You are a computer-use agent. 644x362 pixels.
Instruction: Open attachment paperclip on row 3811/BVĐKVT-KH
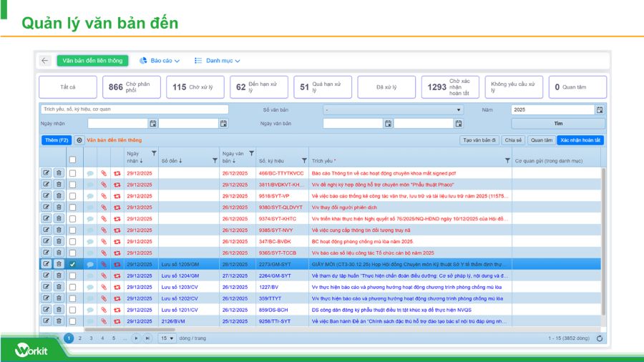tap(104, 185)
